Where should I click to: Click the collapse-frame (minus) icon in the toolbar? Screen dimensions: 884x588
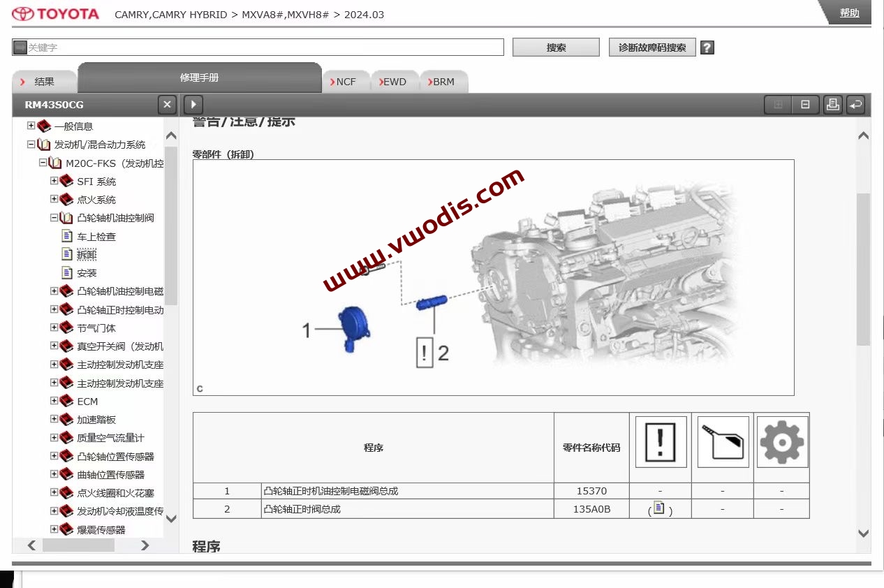805,104
